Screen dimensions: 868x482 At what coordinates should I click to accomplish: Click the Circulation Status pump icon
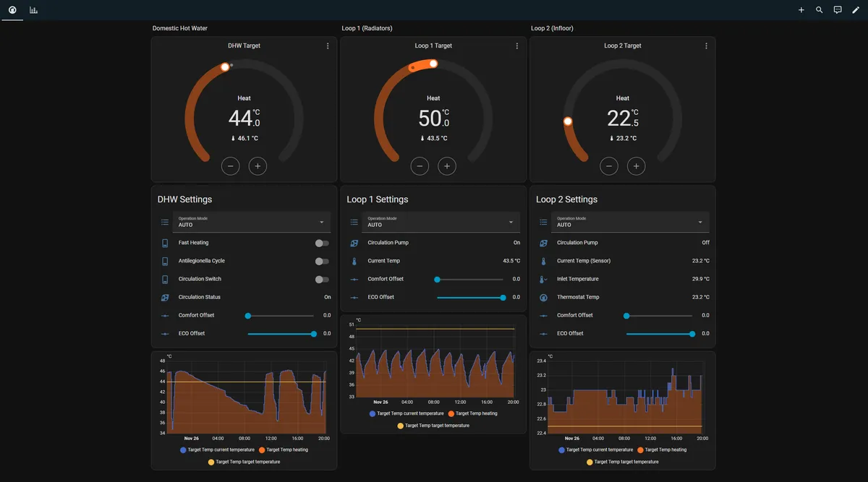click(x=165, y=297)
